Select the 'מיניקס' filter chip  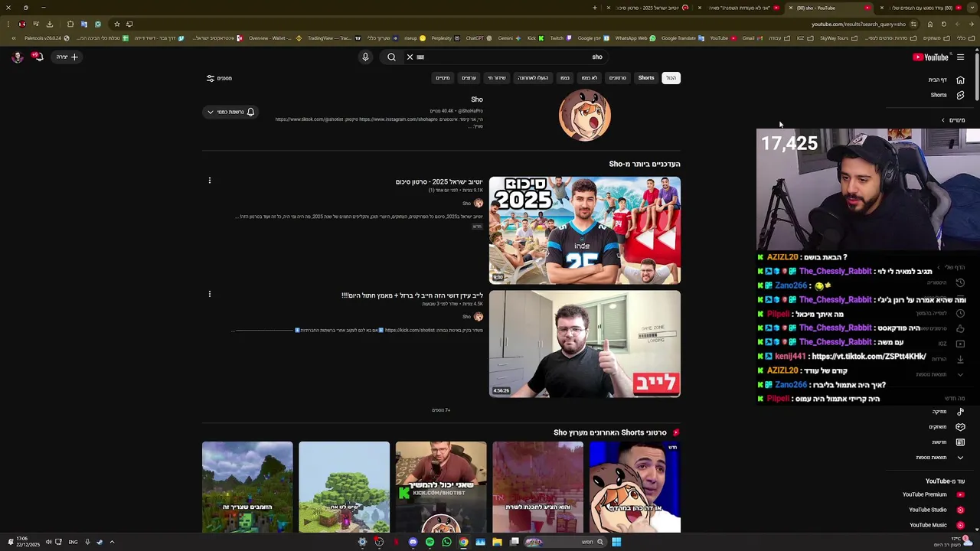pos(443,78)
